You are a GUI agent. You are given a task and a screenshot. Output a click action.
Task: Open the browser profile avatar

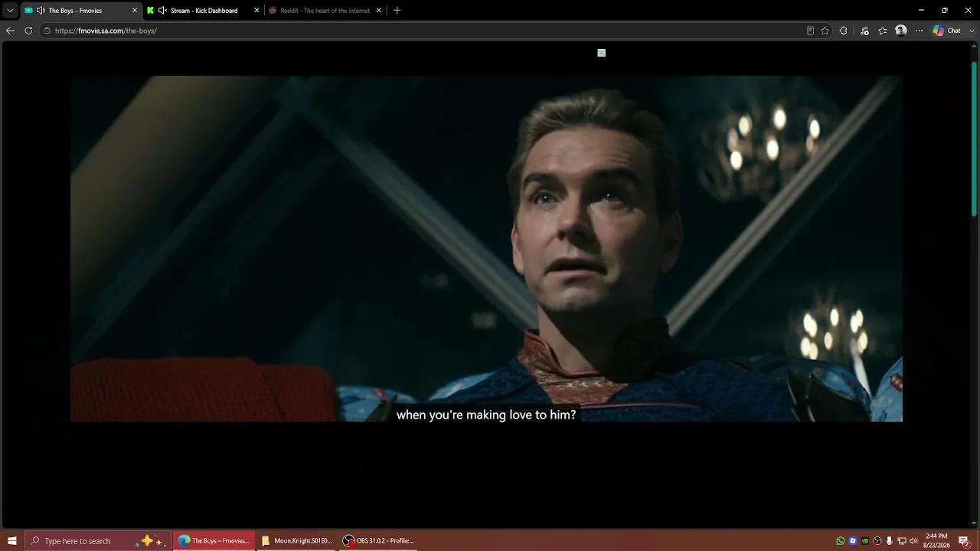(901, 31)
